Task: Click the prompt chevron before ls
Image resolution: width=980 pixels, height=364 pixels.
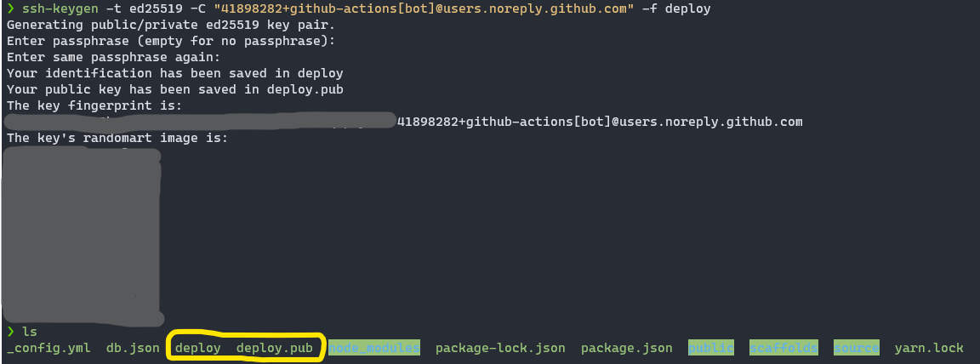Action: [x=10, y=331]
